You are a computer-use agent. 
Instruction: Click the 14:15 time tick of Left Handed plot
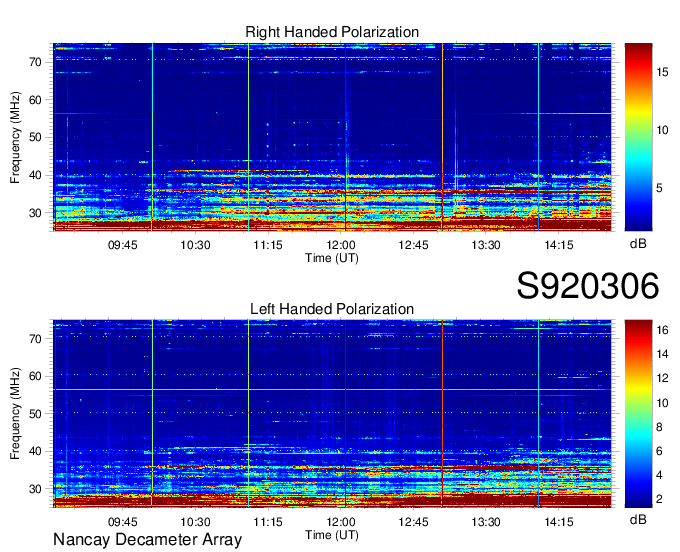tap(559, 522)
